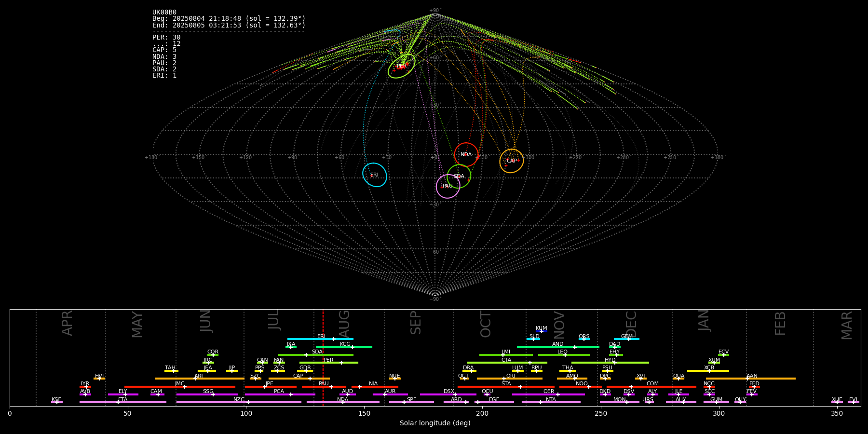The height and width of the screenshot is (434, 868).
Task: Pick the green SDA radiant circle on map
Action: click(459, 176)
